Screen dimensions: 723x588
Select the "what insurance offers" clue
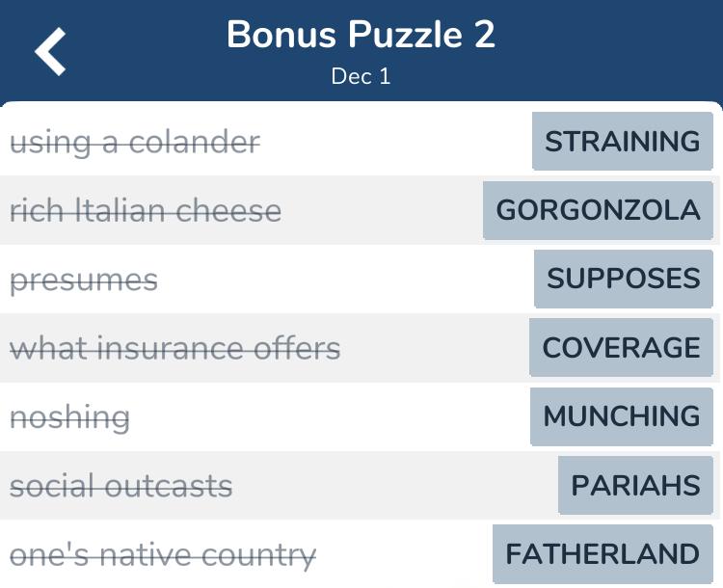click(x=174, y=348)
